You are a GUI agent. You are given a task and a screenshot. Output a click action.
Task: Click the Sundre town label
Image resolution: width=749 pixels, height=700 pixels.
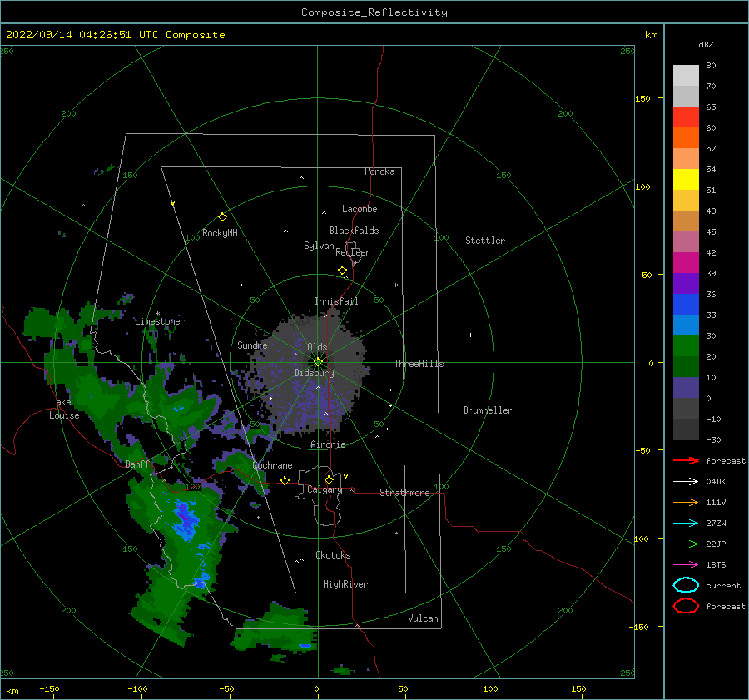coord(252,345)
